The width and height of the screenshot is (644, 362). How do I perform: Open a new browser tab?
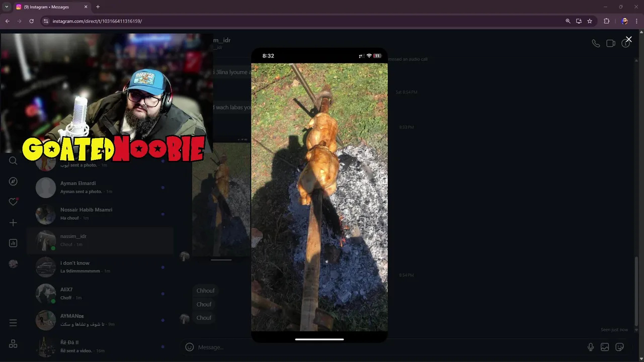pyautogui.click(x=98, y=7)
